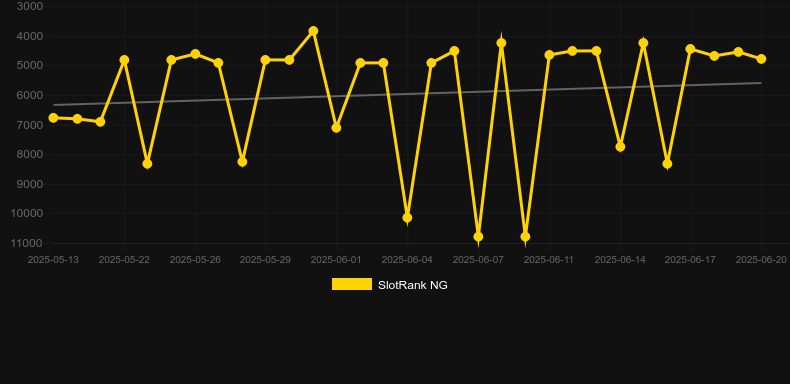Click the 2025-06-20 x-axis label

[x=761, y=260]
